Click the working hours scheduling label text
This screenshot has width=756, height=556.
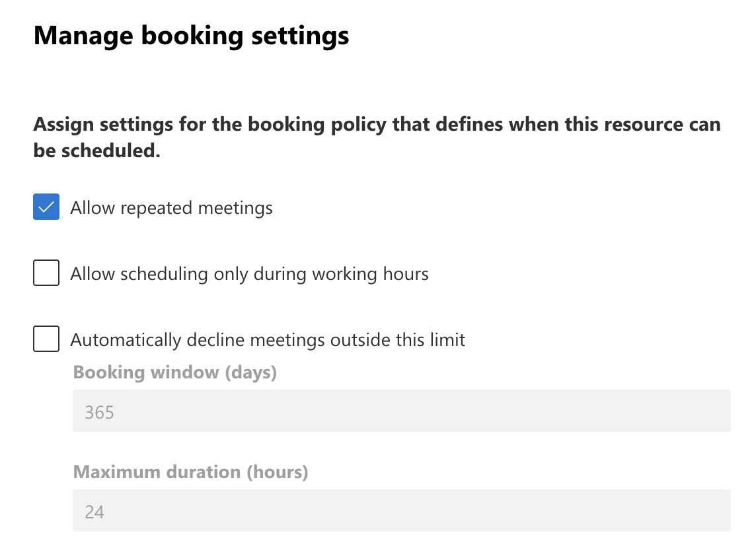249,274
